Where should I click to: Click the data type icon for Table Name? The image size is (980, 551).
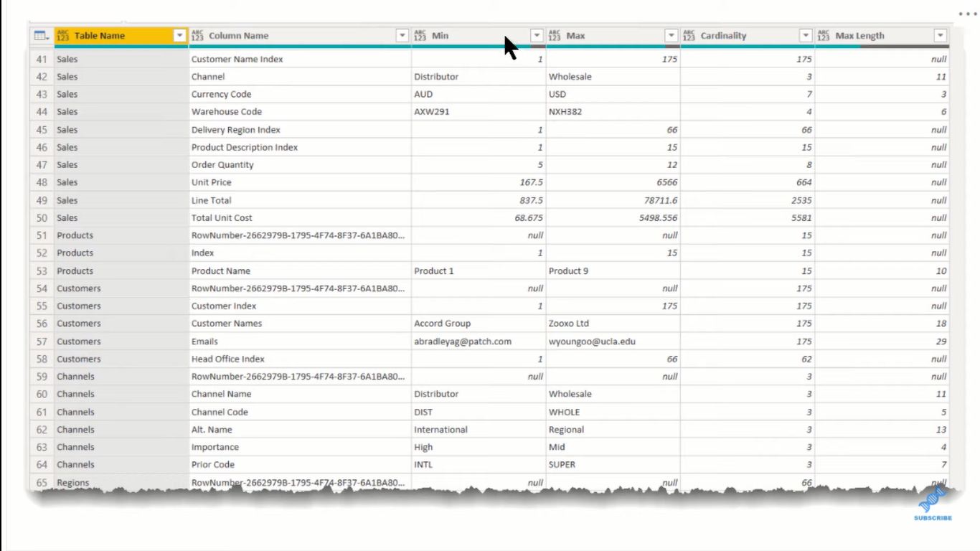point(63,36)
